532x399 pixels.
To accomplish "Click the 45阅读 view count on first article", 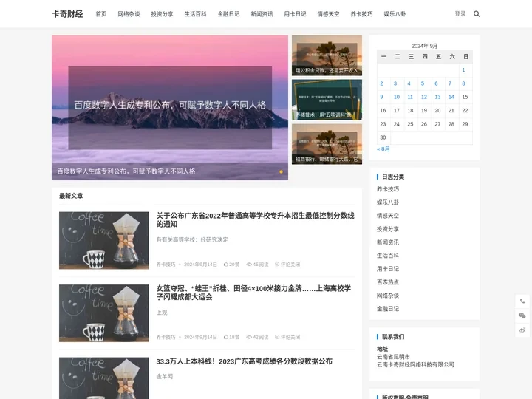I will tap(257, 265).
